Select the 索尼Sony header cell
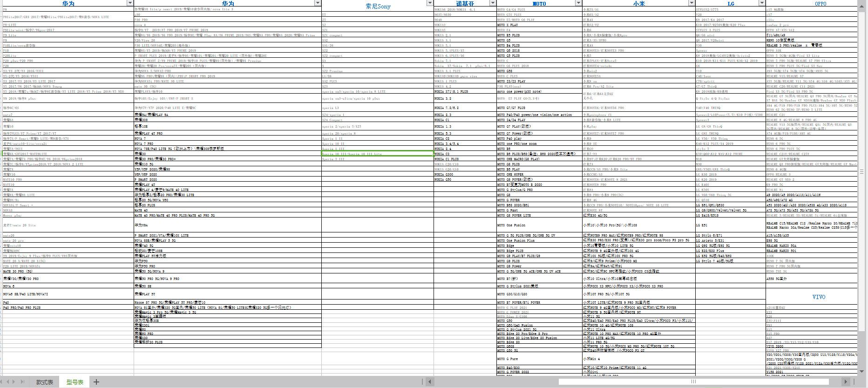Viewport: 868px width, 388px height. point(378,7)
